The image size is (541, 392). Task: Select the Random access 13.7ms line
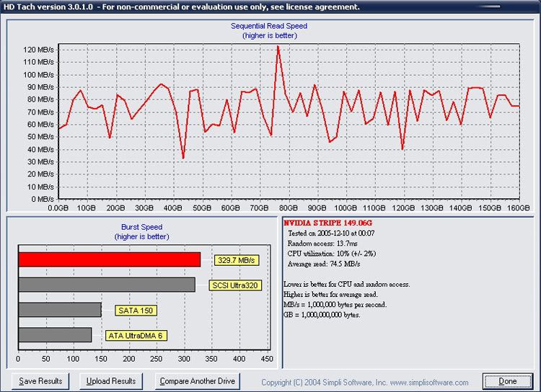(x=322, y=244)
